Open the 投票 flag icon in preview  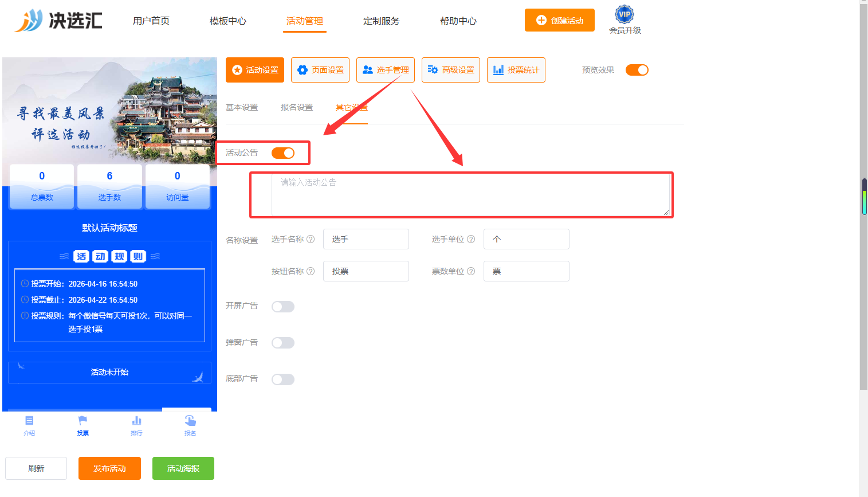pos(83,421)
